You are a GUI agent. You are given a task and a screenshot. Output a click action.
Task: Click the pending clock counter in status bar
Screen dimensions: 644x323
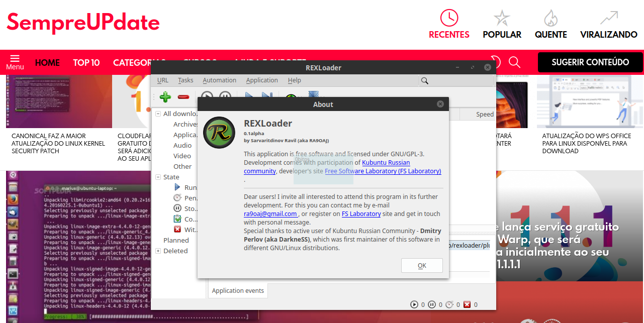click(x=449, y=304)
